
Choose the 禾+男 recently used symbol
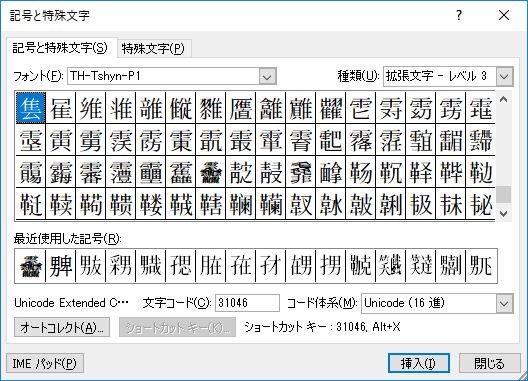120,266
